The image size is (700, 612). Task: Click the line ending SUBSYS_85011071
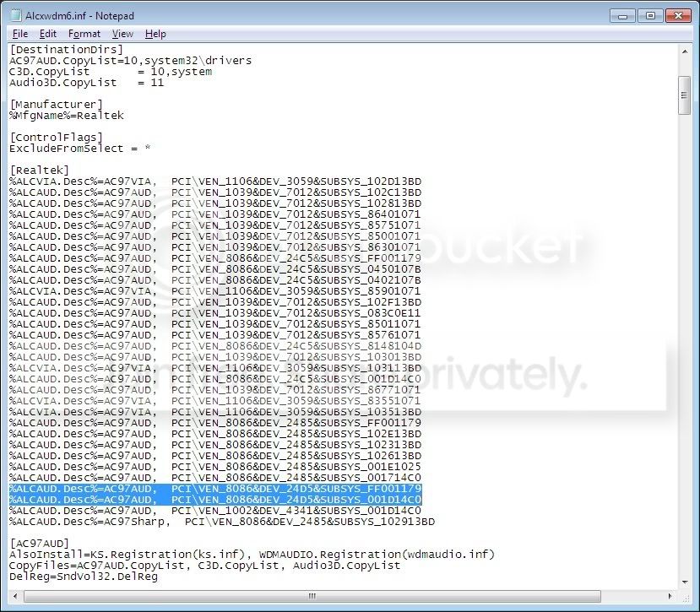[215, 324]
